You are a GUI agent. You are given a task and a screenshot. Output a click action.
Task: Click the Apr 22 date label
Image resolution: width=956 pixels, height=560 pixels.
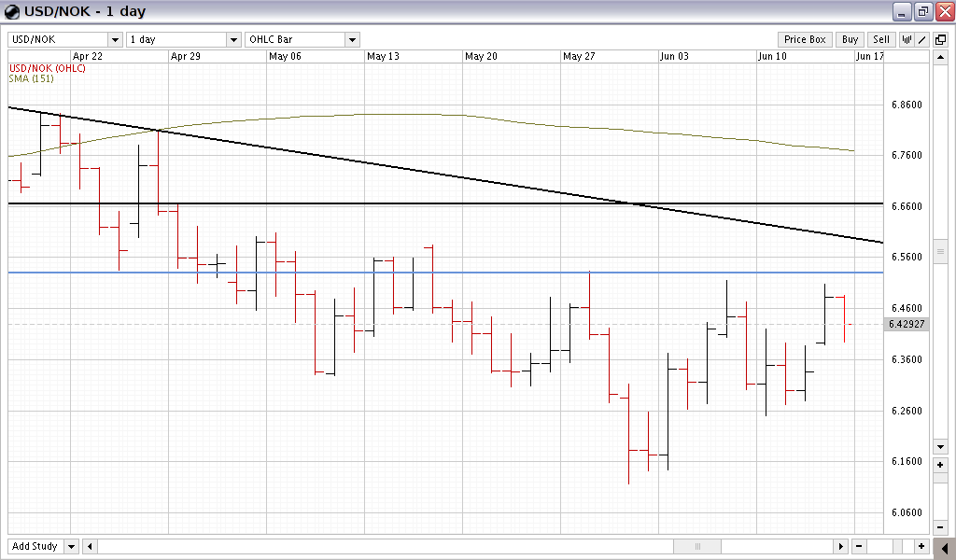click(x=88, y=56)
